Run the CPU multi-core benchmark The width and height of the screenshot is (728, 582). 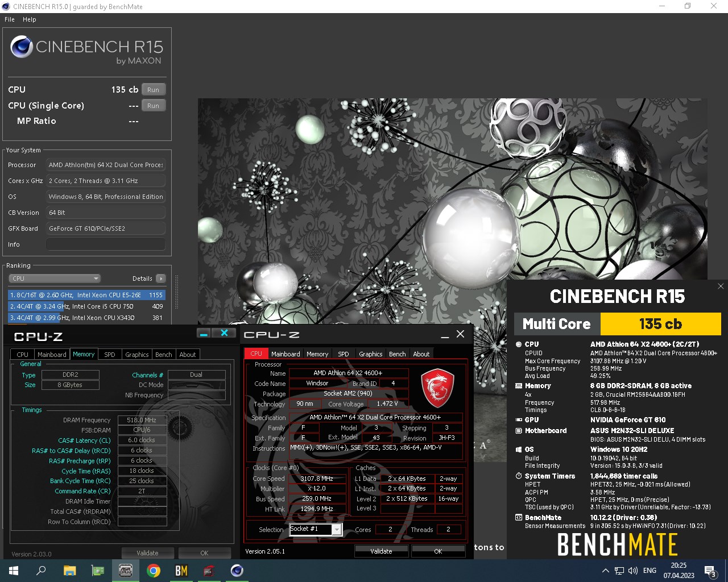pyautogui.click(x=154, y=90)
